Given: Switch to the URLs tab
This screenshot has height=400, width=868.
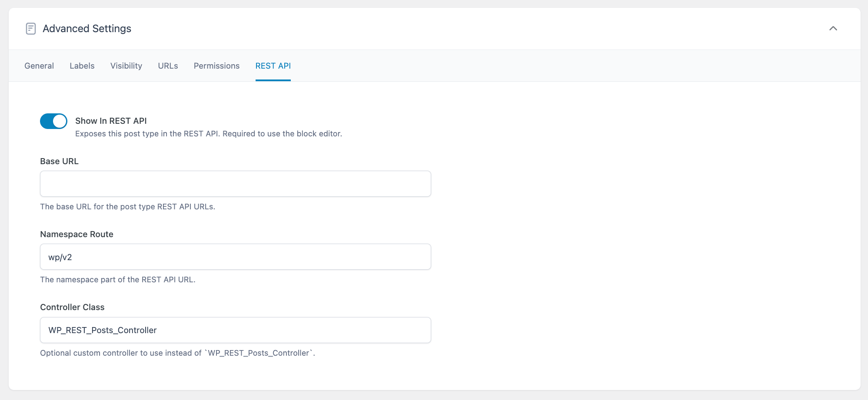Looking at the screenshot, I should click(168, 66).
